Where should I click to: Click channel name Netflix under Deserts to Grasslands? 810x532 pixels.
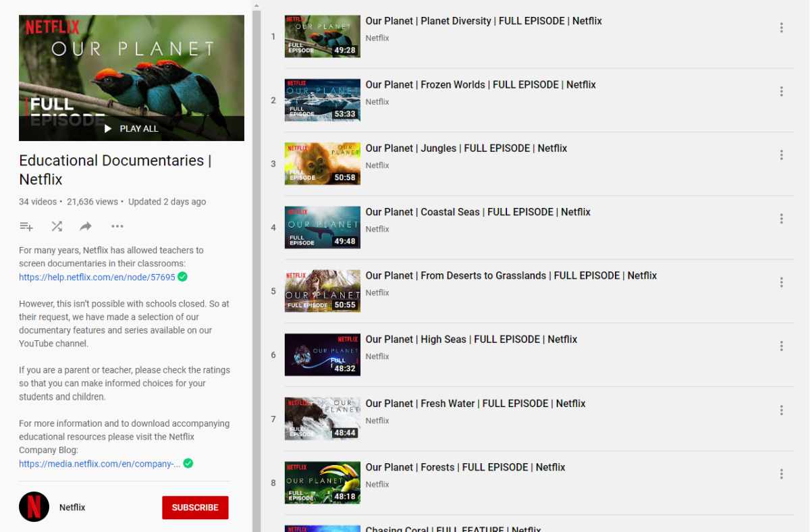(x=377, y=292)
